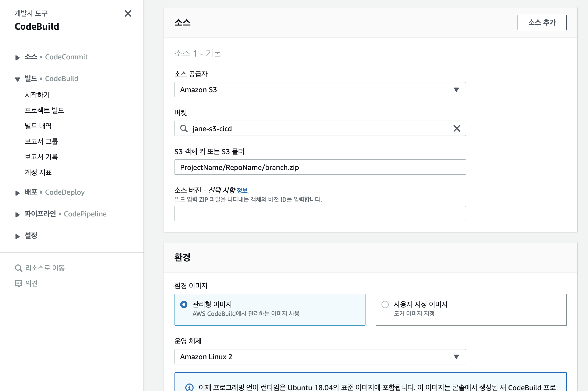Click the 버킷 field with jane-s3-cicd

pos(320,128)
